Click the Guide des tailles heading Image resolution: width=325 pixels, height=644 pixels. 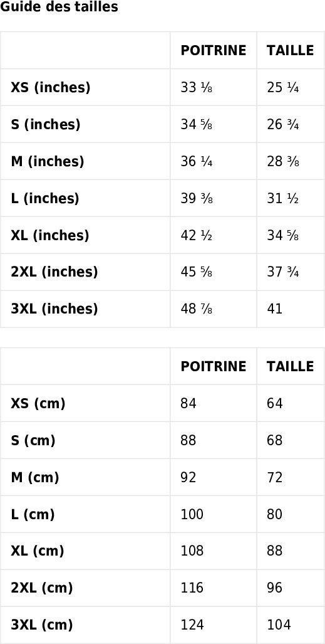(x=59, y=7)
